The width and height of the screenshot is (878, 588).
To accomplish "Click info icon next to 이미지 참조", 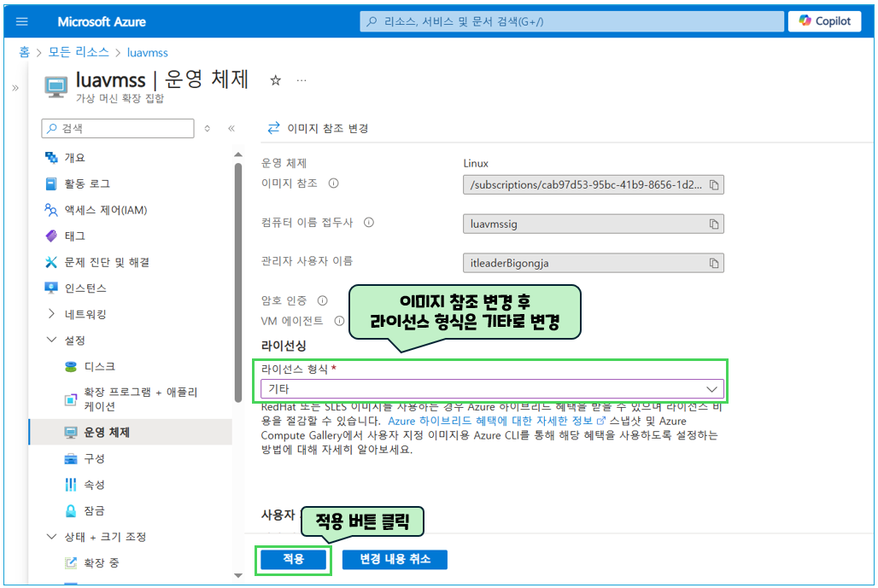I will tap(334, 183).
